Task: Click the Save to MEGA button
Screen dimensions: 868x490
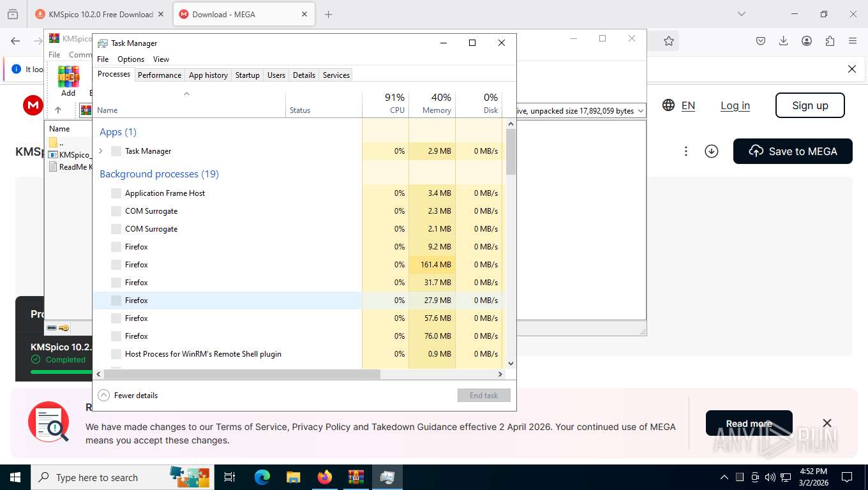Action: pos(793,151)
